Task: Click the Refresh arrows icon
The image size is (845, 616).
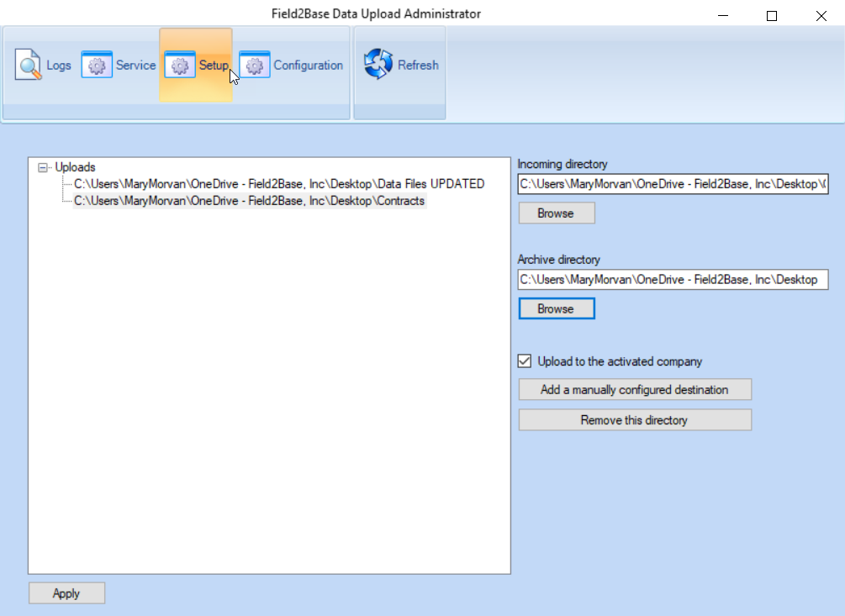Action: click(378, 64)
